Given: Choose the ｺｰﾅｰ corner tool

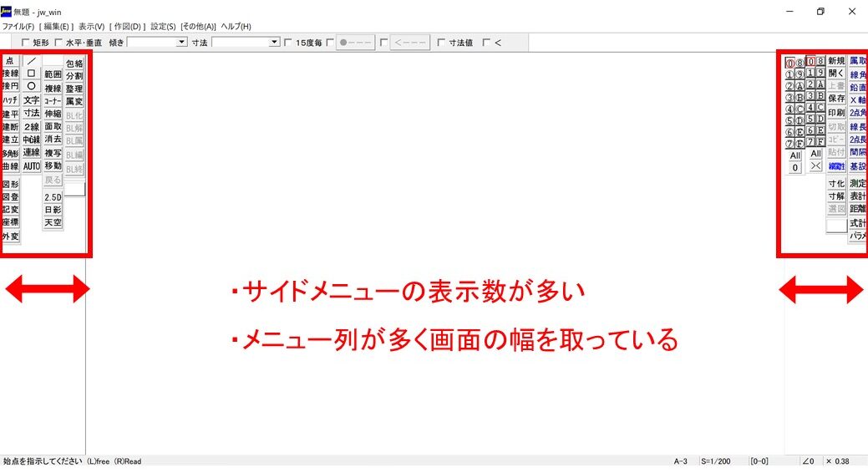Looking at the screenshot, I should (x=53, y=101).
